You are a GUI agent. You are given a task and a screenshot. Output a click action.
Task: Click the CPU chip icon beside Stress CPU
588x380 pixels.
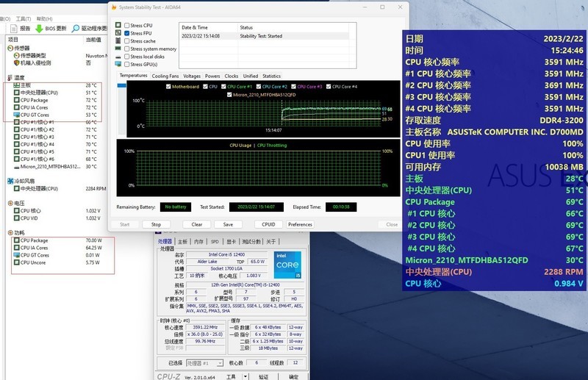tap(118, 25)
